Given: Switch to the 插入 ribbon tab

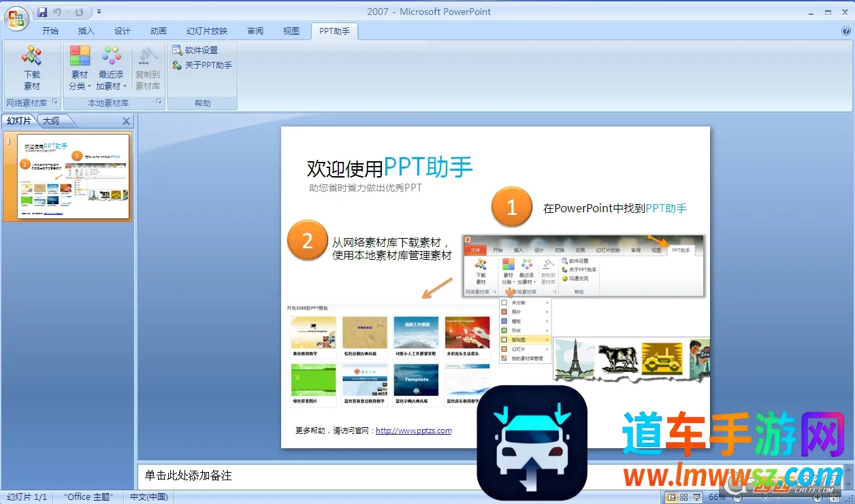Looking at the screenshot, I should point(86,31).
